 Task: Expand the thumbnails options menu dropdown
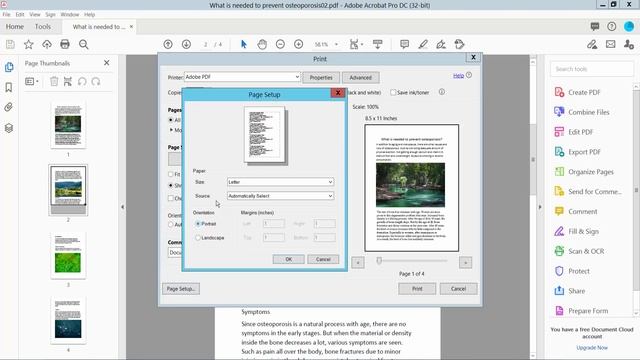(x=32, y=81)
